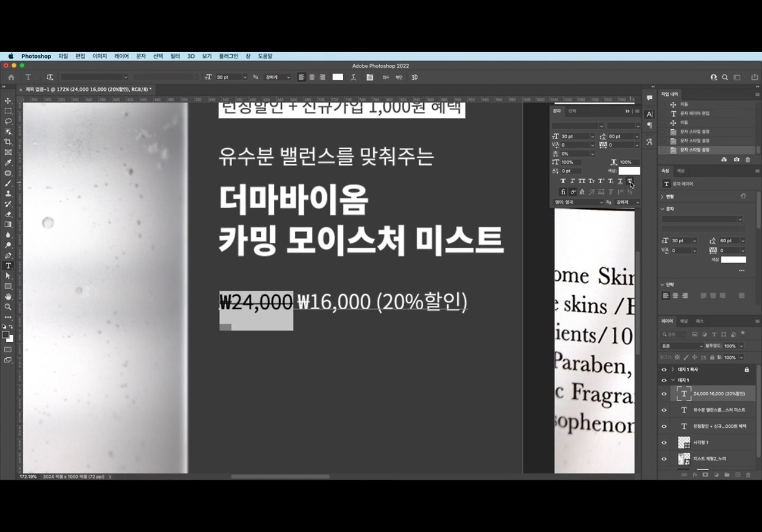The width and height of the screenshot is (762, 532).
Task: Click the font size field in Character panel
Action: point(574,136)
